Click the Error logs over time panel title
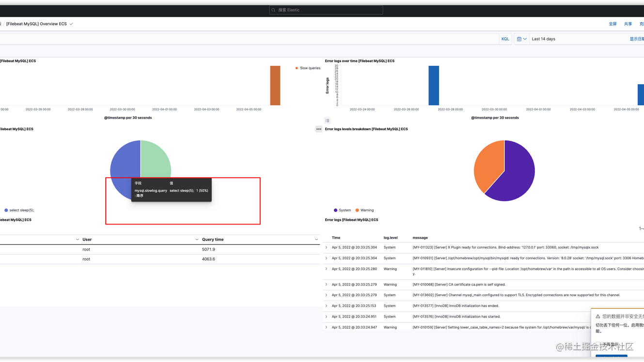The height and width of the screenshot is (362, 644). pos(360,61)
